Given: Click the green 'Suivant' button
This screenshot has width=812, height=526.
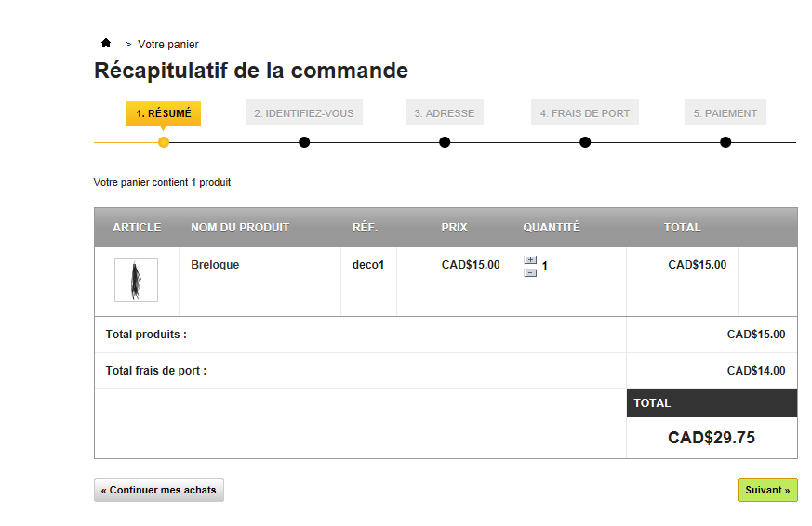Looking at the screenshot, I should tap(767, 490).
